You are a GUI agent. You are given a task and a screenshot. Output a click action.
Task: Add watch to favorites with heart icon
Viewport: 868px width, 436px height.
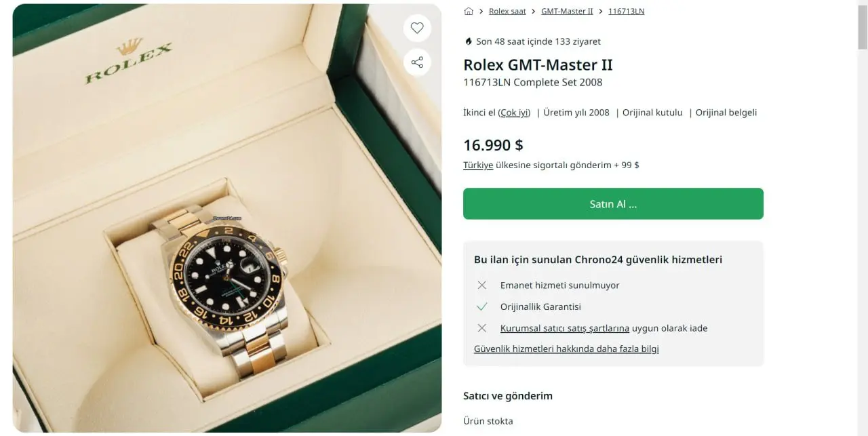point(417,28)
